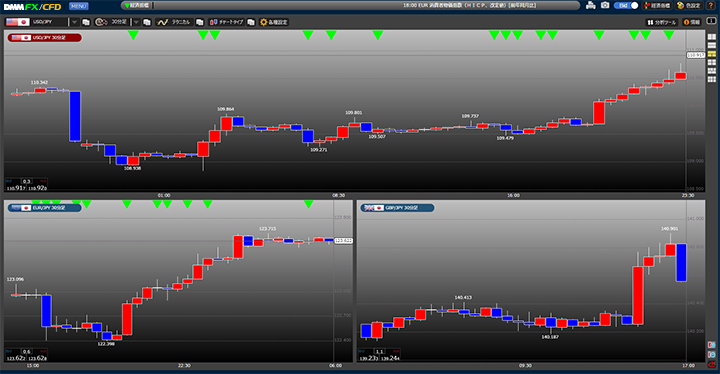The height and width of the screenshot is (374, 720).
Task: Click the first green indicator marker on USD/JPY chart
Action: (133, 35)
